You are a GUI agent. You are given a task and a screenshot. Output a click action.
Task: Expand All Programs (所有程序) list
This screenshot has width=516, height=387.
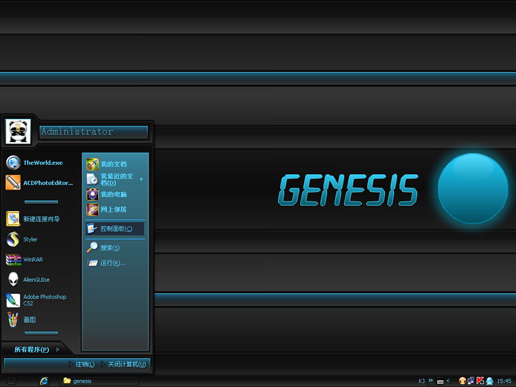(37, 349)
